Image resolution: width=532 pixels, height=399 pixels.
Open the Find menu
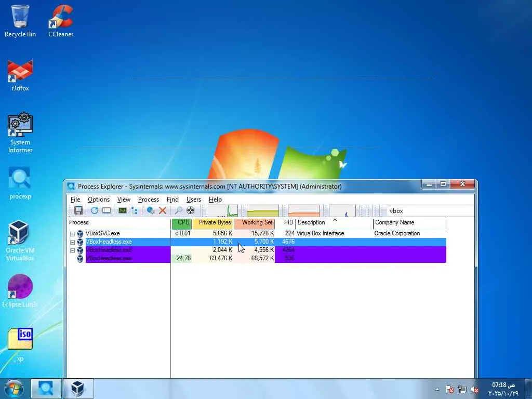pyautogui.click(x=172, y=199)
